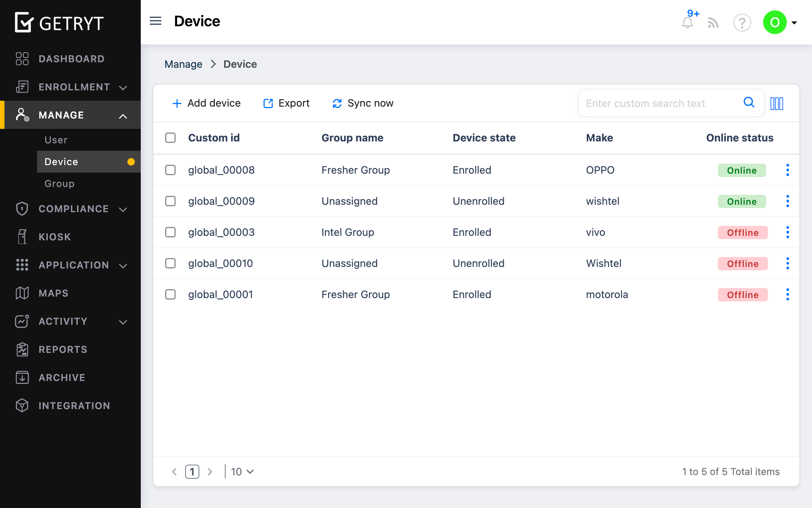
Task: Click the Intel Group cell
Action: tap(347, 232)
